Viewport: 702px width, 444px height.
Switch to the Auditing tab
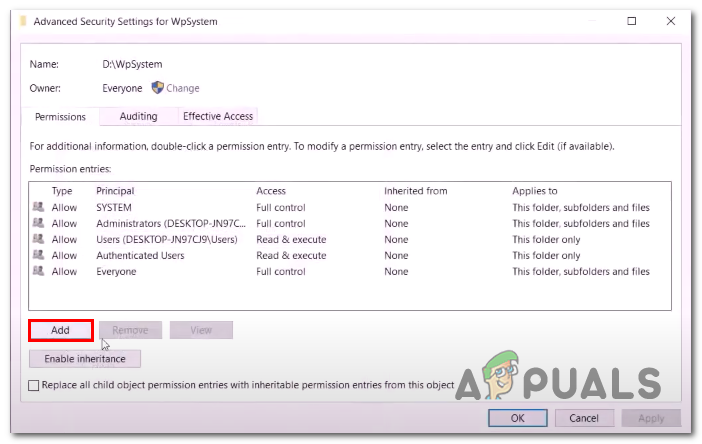tap(138, 116)
